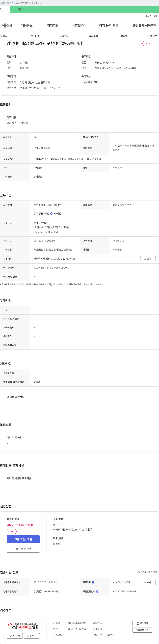The width and height of the screenshot is (159, 644).
Task: Click deadline text 2025.07.15 (화) 09:00
Action: 20,525
